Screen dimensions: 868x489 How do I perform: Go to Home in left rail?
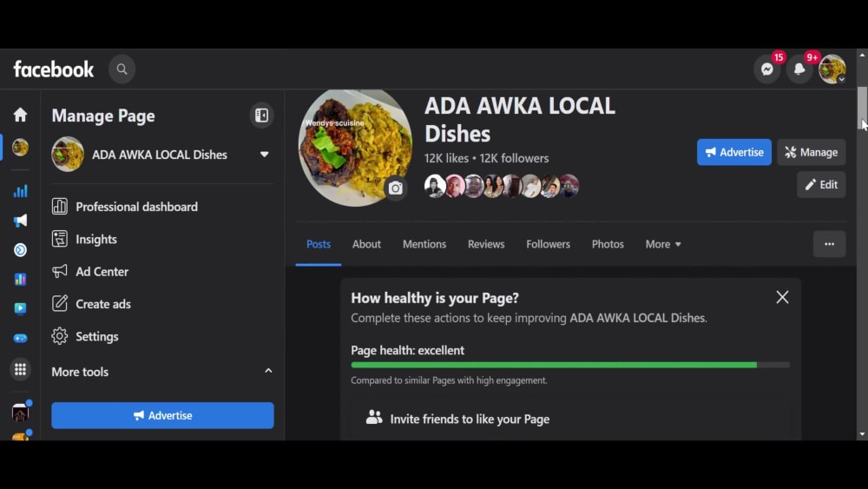tap(21, 115)
